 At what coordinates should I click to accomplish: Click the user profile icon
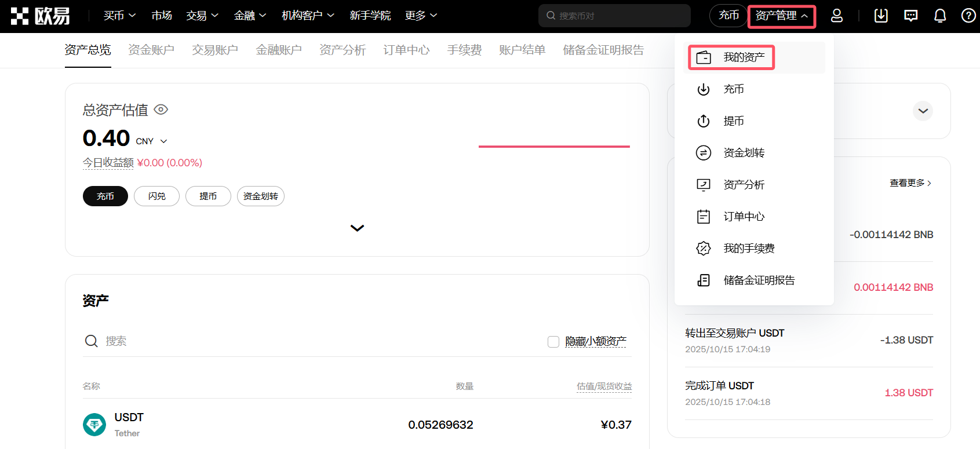pos(836,16)
